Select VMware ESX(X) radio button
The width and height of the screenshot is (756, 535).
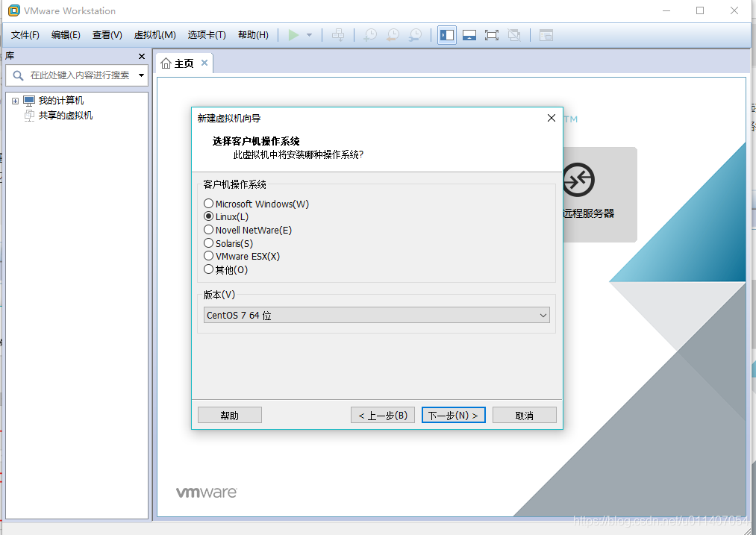[208, 256]
